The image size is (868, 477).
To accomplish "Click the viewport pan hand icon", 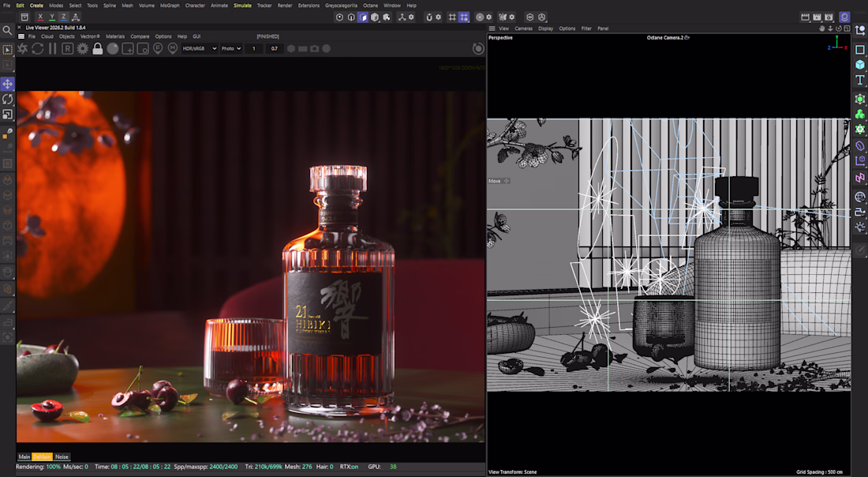I will [822, 28].
